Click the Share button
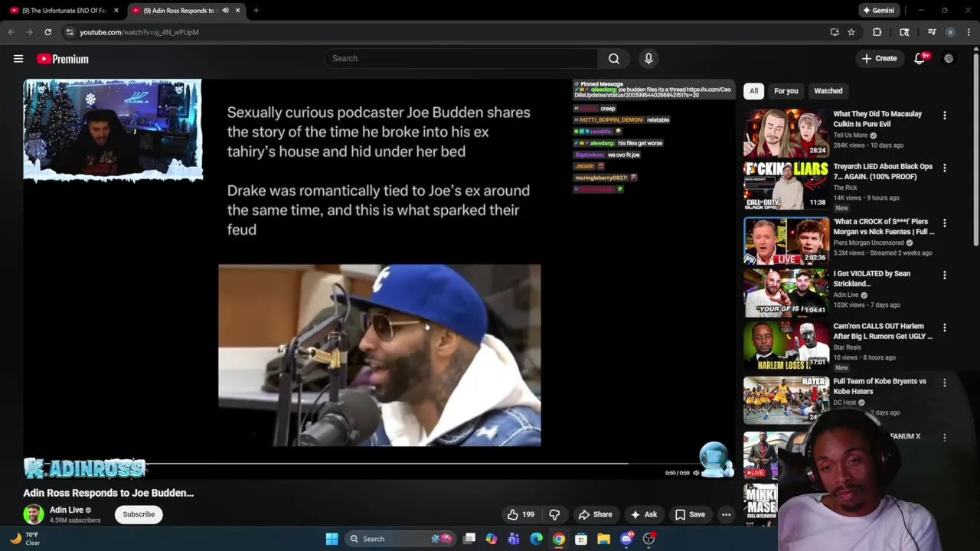The height and width of the screenshot is (551, 980). 595,514
